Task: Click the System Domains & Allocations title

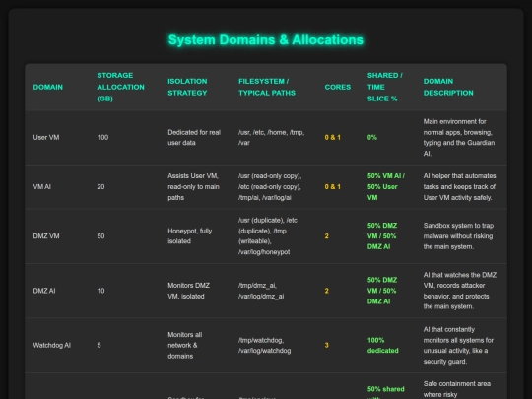Action: 266,40
